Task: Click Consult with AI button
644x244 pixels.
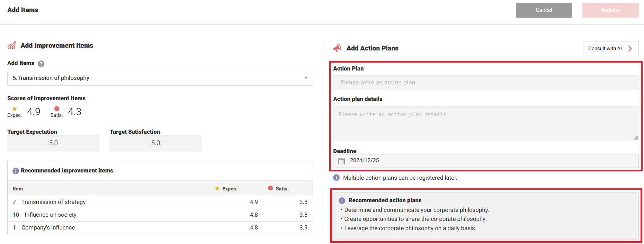Action: [610, 49]
